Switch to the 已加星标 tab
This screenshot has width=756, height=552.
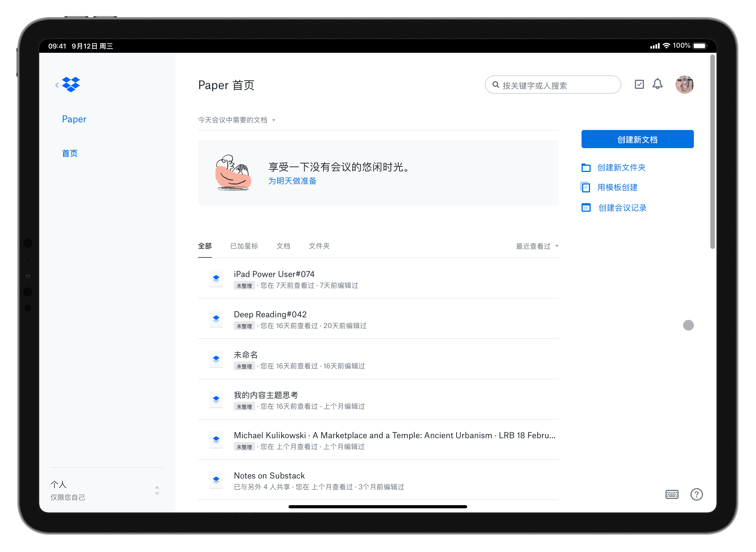click(244, 246)
